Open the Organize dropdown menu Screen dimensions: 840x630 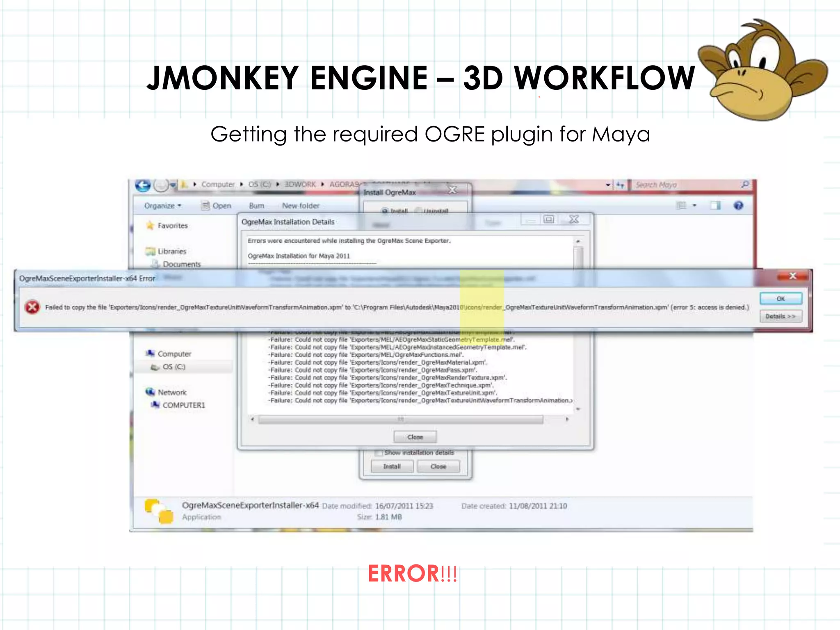[162, 205]
